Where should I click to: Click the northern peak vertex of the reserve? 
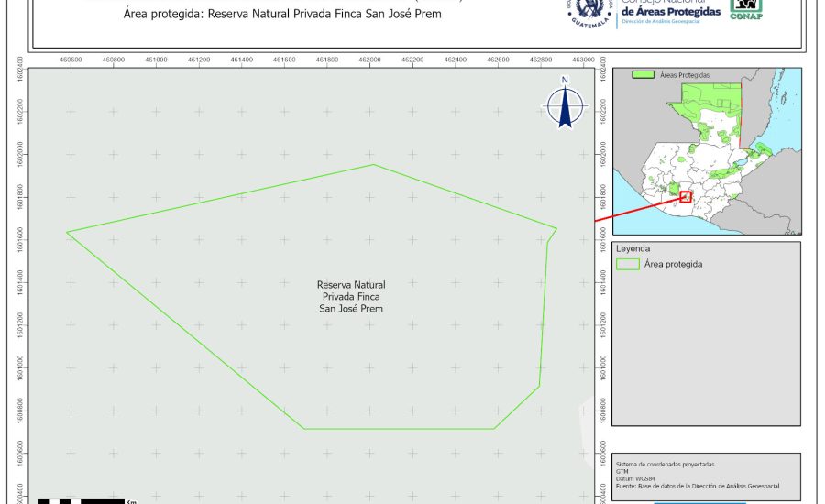[x=373, y=165]
